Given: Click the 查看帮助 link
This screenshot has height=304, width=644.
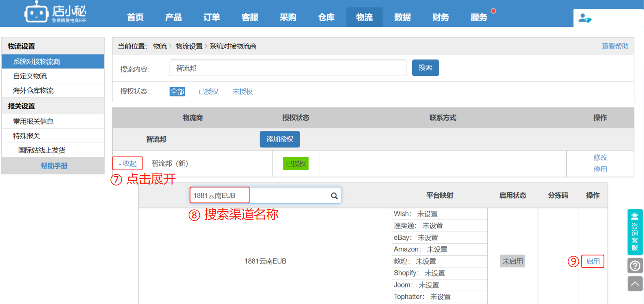Looking at the screenshot, I should (615, 46).
